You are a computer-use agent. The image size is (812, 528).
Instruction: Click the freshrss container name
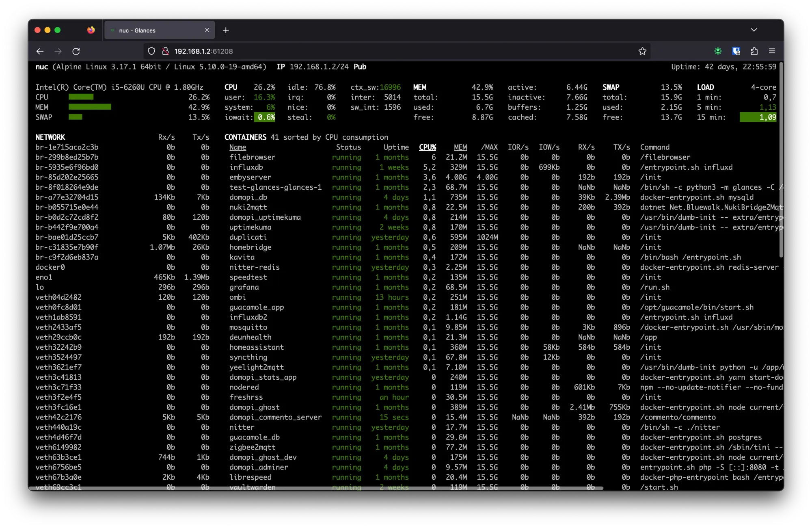click(x=246, y=397)
